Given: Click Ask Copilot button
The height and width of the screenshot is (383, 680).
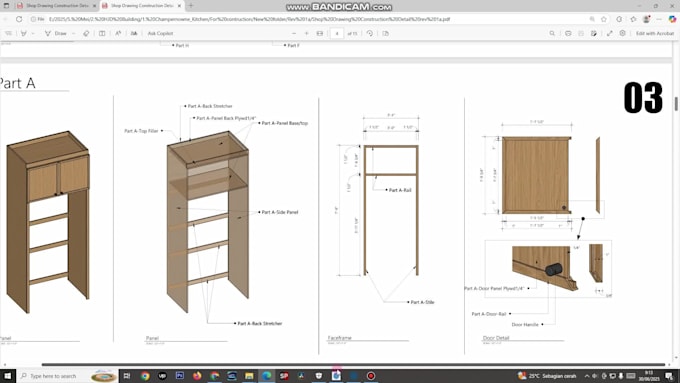Looking at the screenshot, I should click(x=160, y=33).
